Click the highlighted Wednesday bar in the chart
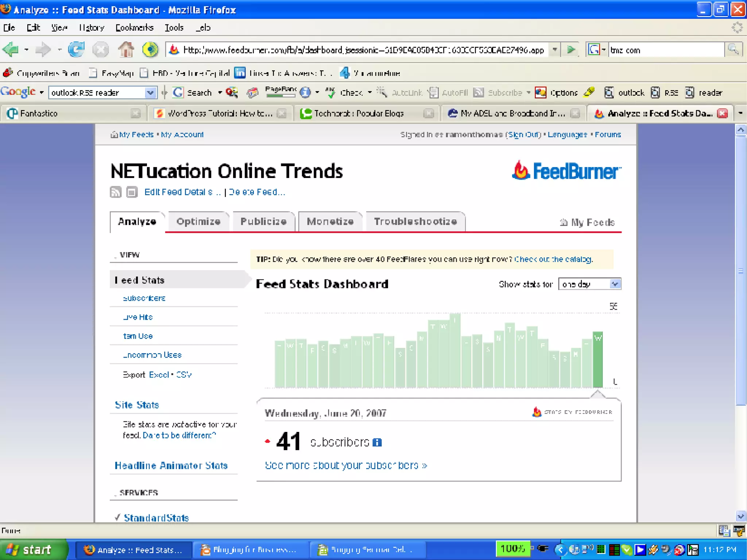This screenshot has height=560, width=747. 597,359
